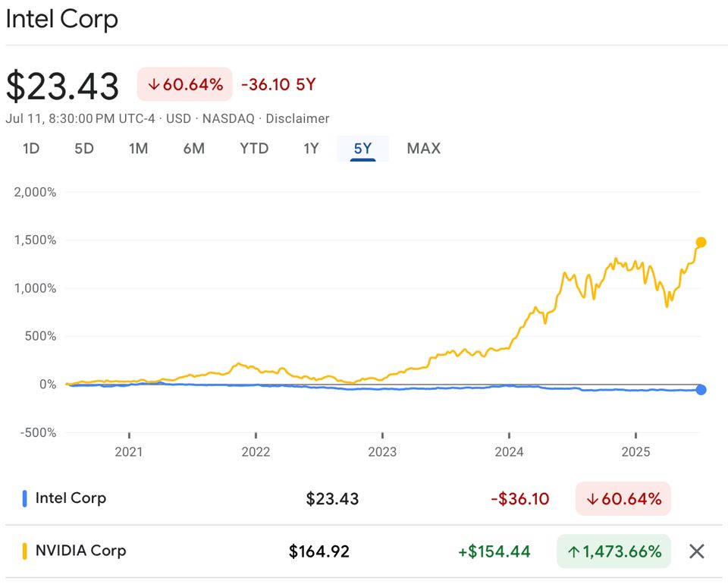
Task: Switch to the 1M range tab
Action: click(x=138, y=149)
